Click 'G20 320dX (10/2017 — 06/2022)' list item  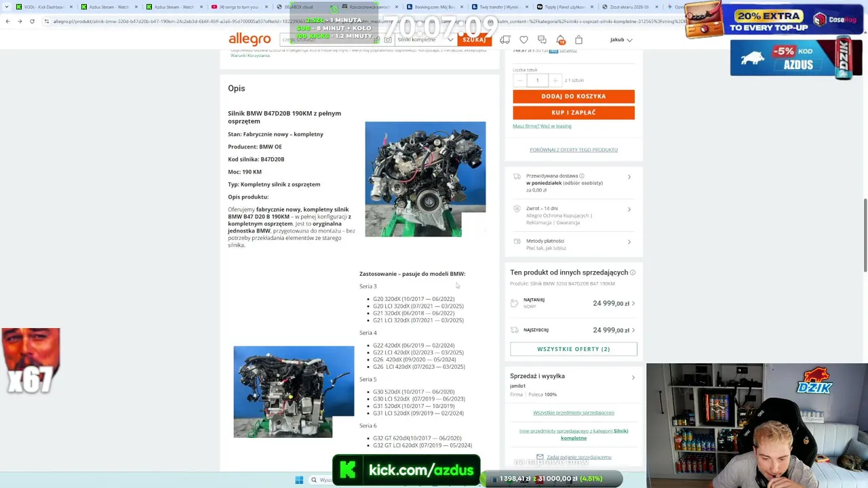[x=414, y=299]
